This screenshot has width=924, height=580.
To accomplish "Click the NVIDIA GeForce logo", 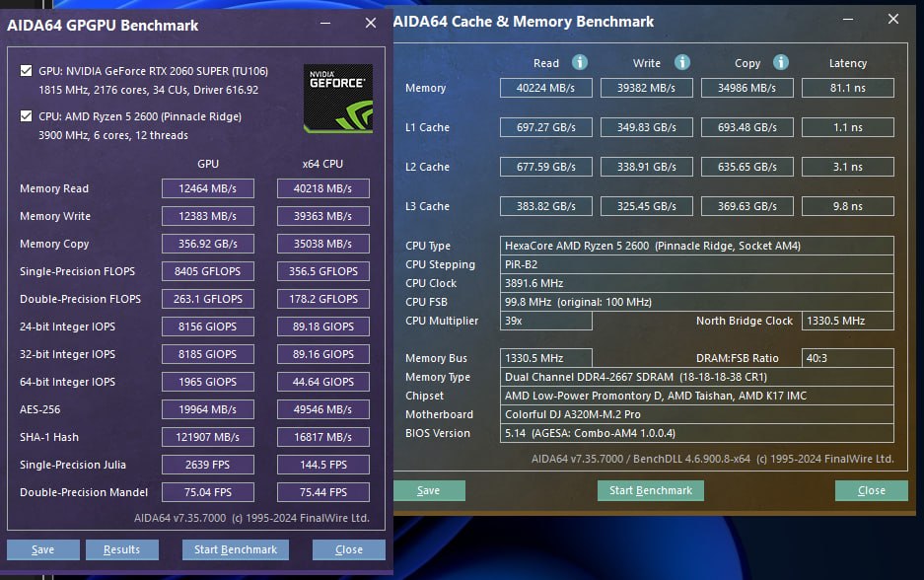I will pyautogui.click(x=338, y=99).
